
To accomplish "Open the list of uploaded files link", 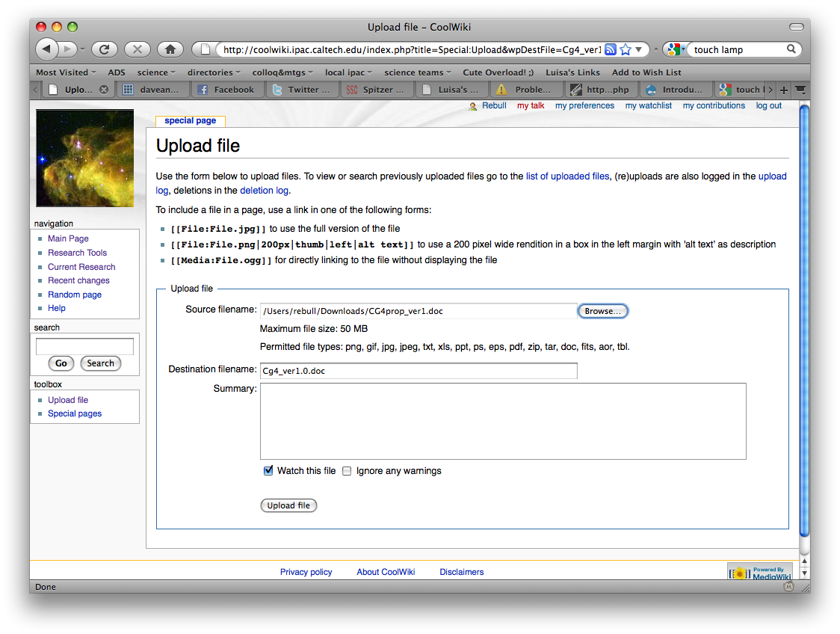I will (567, 176).
